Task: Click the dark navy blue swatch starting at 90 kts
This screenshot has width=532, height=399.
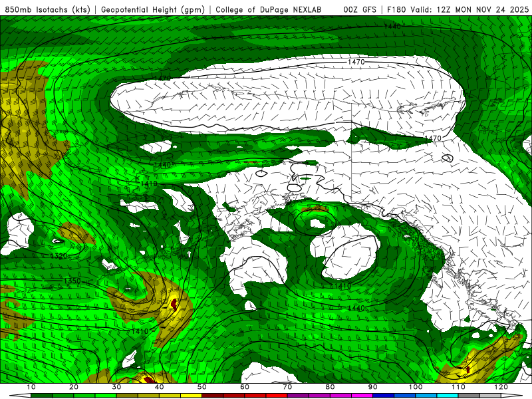Action: 384,396
